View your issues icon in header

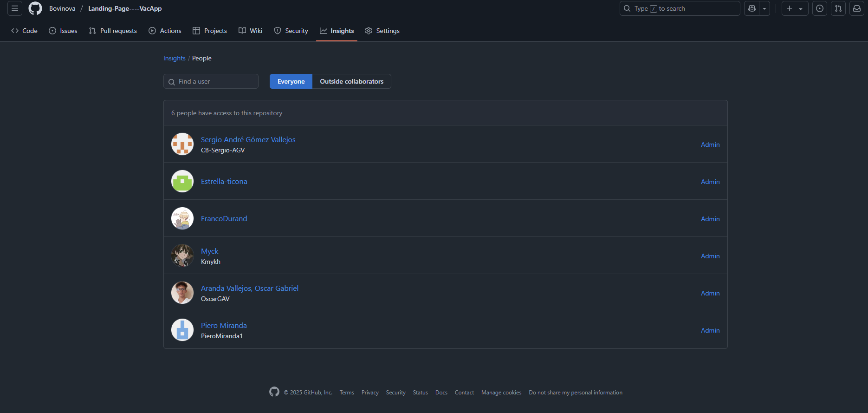pos(820,8)
